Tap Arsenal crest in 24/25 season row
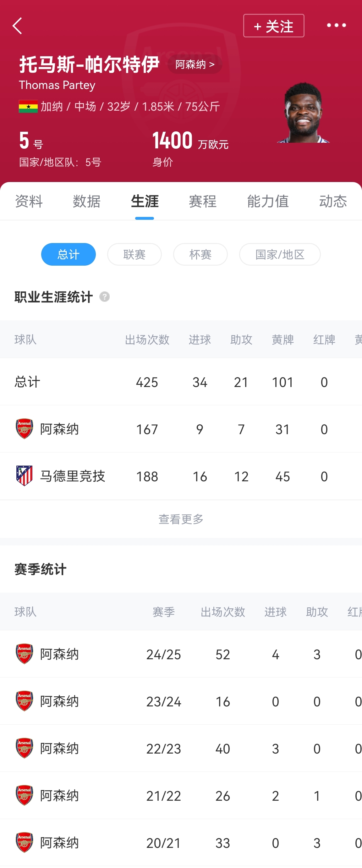Screen dimensions: 362x868 24,654
